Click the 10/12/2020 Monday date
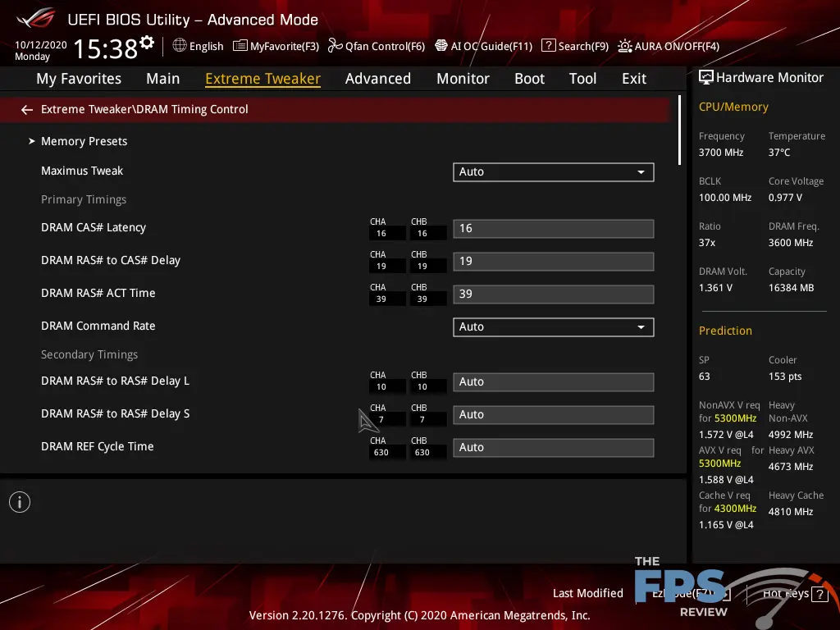 pyautogui.click(x=41, y=50)
